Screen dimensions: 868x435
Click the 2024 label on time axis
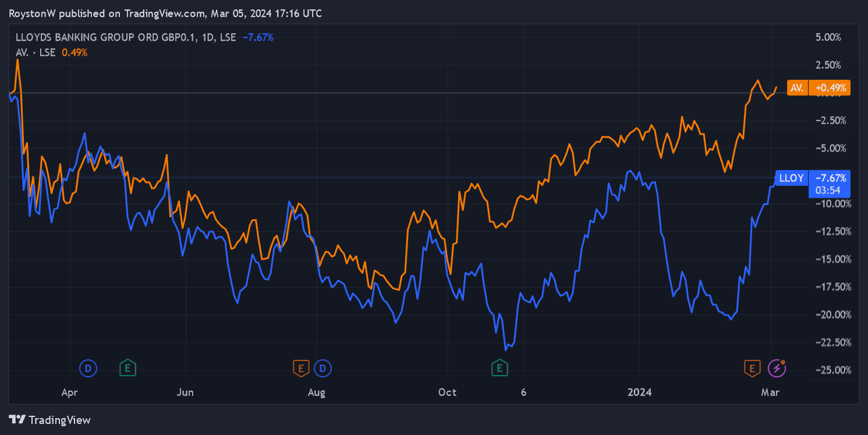pos(640,392)
